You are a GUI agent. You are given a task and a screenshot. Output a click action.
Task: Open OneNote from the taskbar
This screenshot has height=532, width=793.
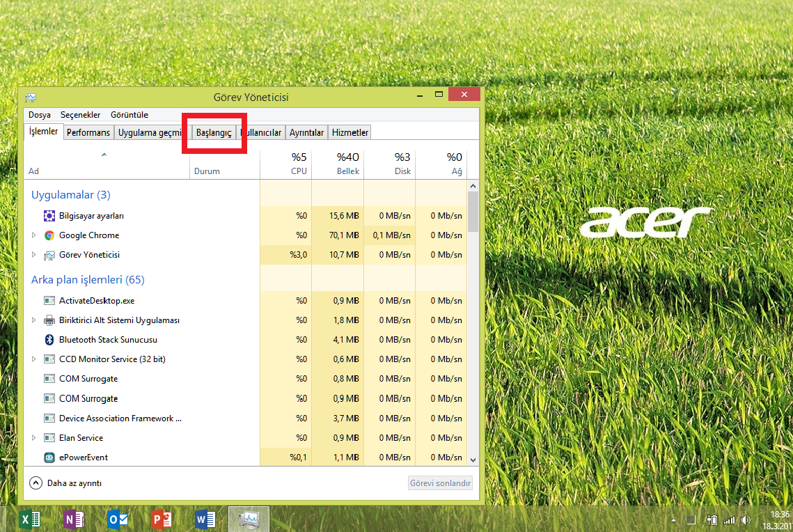(74, 519)
